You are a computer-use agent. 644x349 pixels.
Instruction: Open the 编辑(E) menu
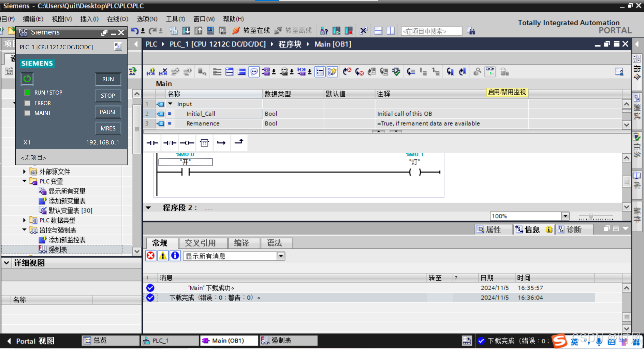point(33,19)
